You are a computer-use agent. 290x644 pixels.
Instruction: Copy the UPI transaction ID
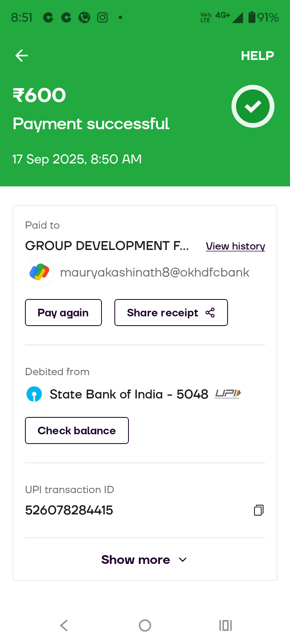click(259, 510)
